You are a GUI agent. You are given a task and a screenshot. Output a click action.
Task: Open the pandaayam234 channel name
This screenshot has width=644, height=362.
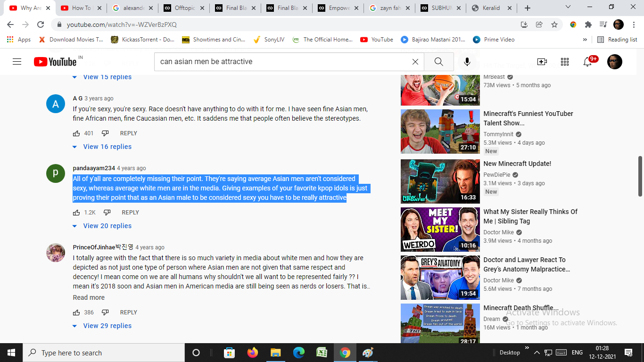click(x=94, y=168)
